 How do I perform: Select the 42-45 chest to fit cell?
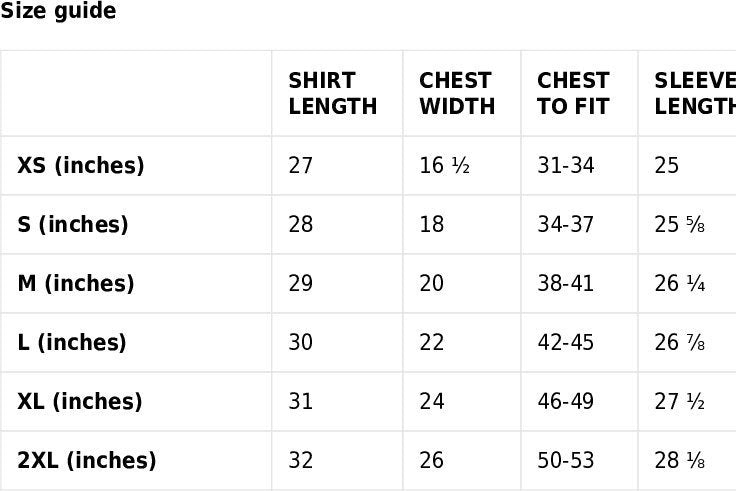tap(566, 342)
